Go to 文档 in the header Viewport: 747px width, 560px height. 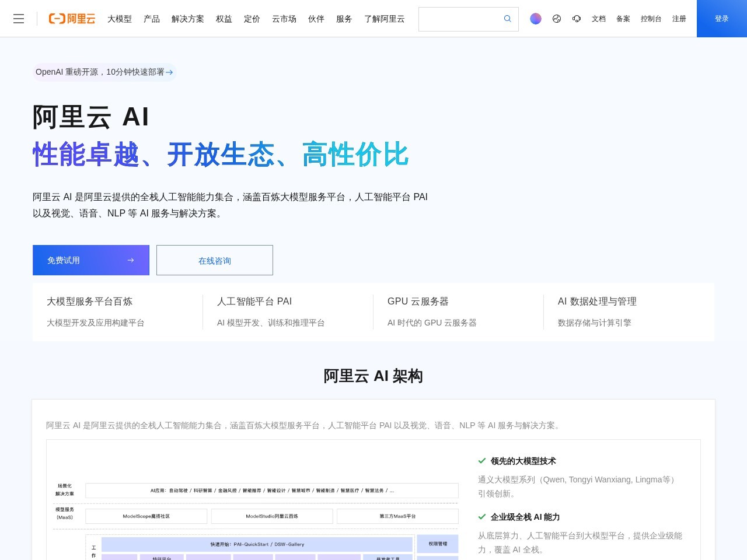(x=599, y=19)
